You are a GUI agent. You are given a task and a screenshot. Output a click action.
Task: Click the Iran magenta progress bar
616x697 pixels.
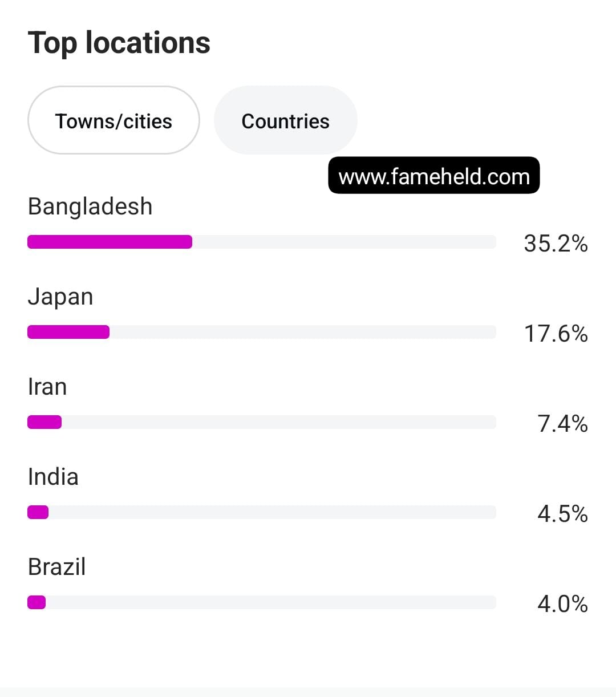pyautogui.click(x=44, y=422)
